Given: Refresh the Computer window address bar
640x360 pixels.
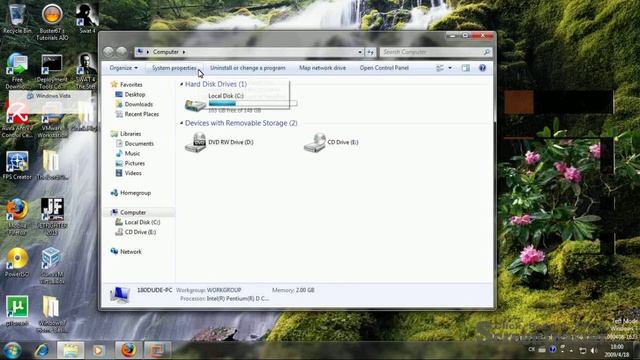Looking at the screenshot, I should (x=370, y=52).
